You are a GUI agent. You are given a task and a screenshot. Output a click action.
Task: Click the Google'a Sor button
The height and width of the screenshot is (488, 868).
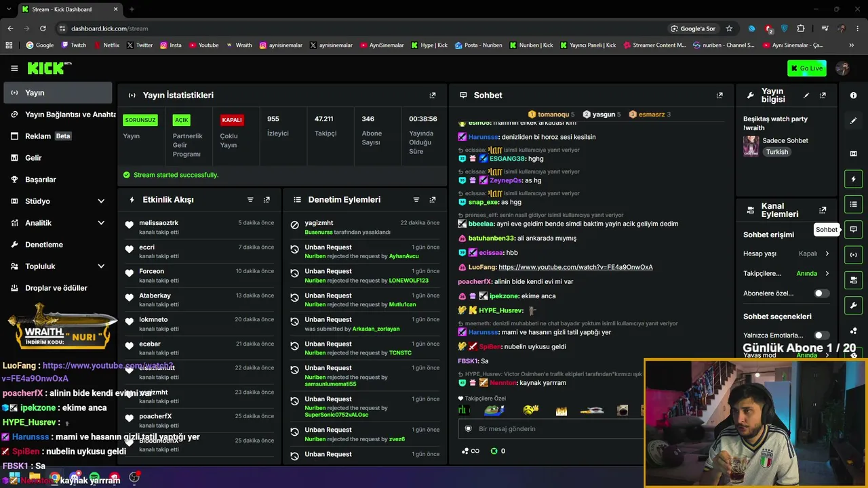[x=693, y=28]
